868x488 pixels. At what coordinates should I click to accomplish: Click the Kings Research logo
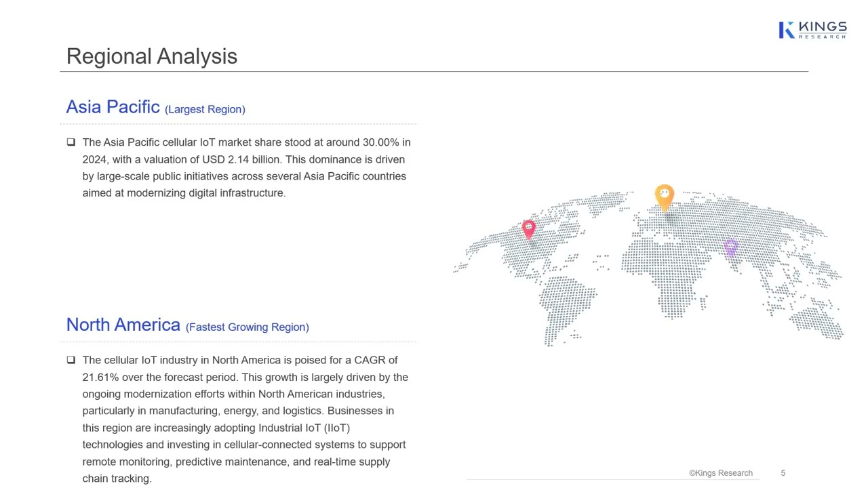click(812, 30)
